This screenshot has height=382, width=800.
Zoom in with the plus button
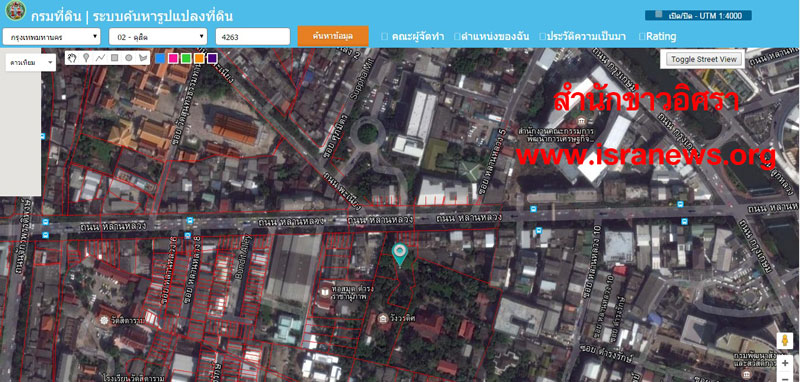785,363
